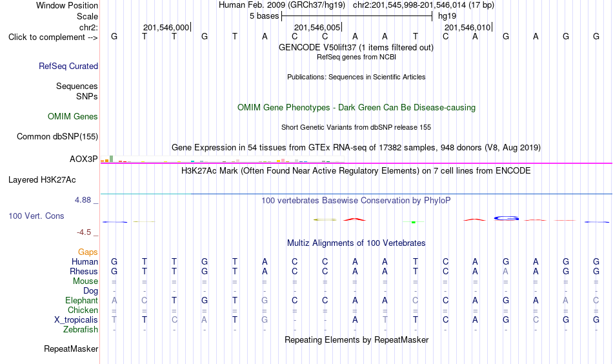Click the Window Position label

click(x=67, y=5)
